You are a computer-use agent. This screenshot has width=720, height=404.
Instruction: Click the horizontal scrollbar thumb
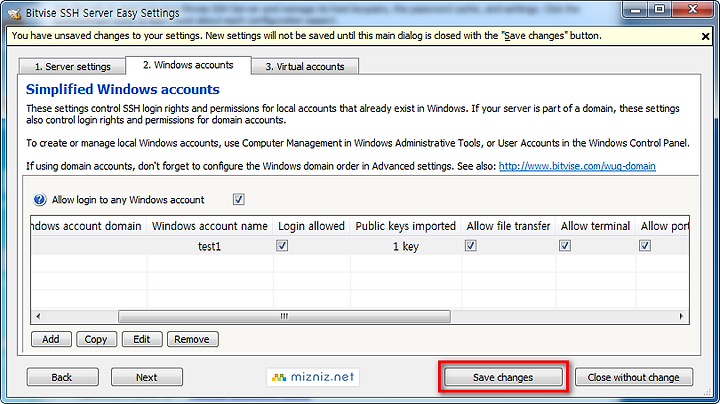(x=284, y=316)
